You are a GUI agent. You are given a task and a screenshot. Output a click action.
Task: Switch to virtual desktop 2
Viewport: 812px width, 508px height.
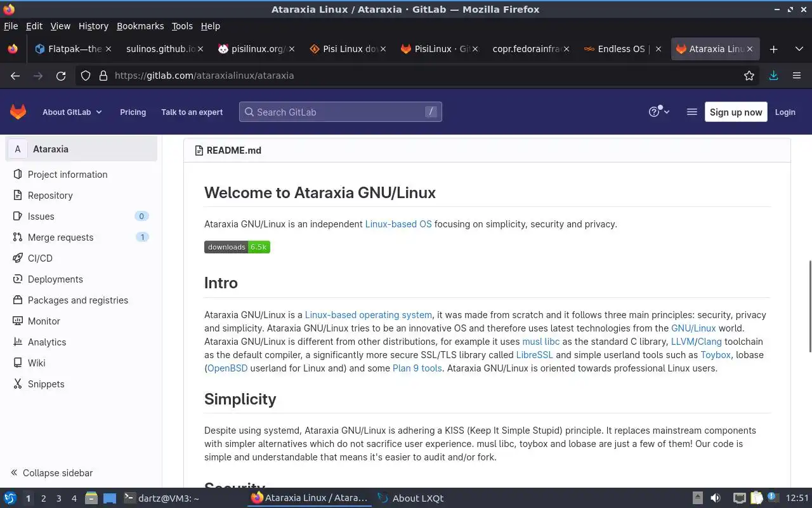click(43, 498)
